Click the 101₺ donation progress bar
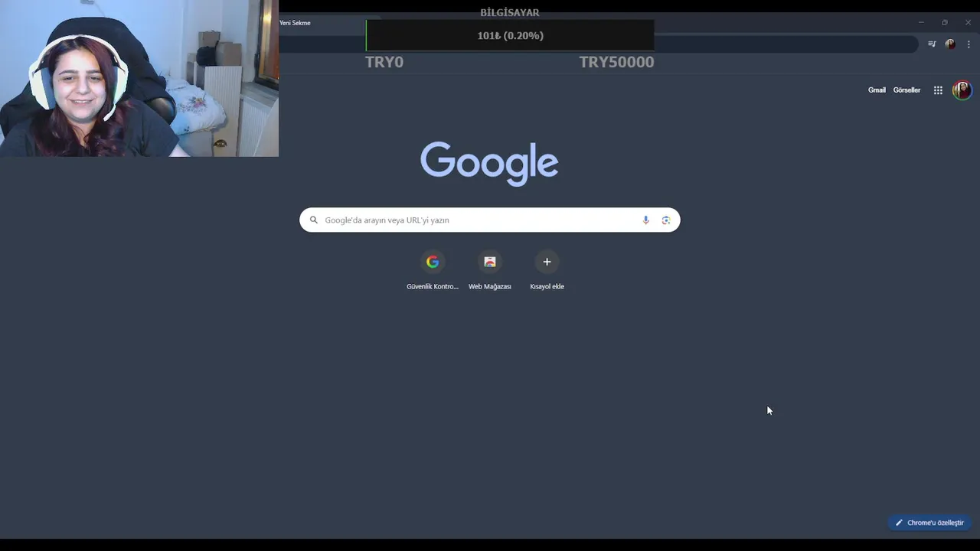The width and height of the screenshot is (980, 551). [x=510, y=36]
